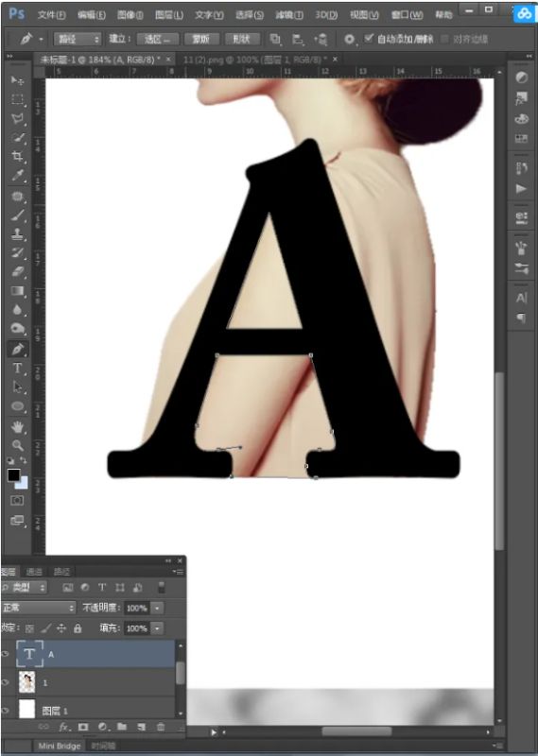The image size is (538, 756).
Task: Click the trash icon to delete the layer
Action: point(161,726)
